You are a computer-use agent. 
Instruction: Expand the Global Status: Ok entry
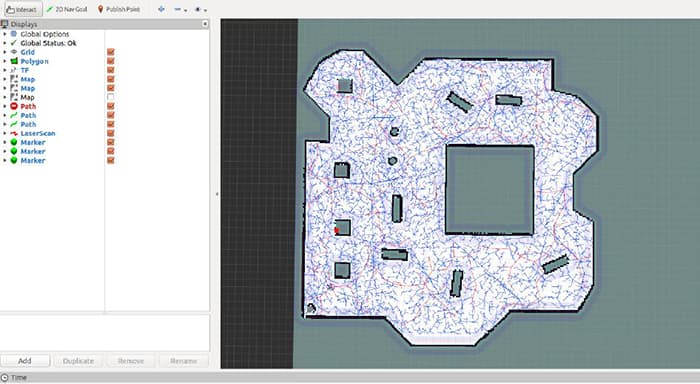point(5,43)
